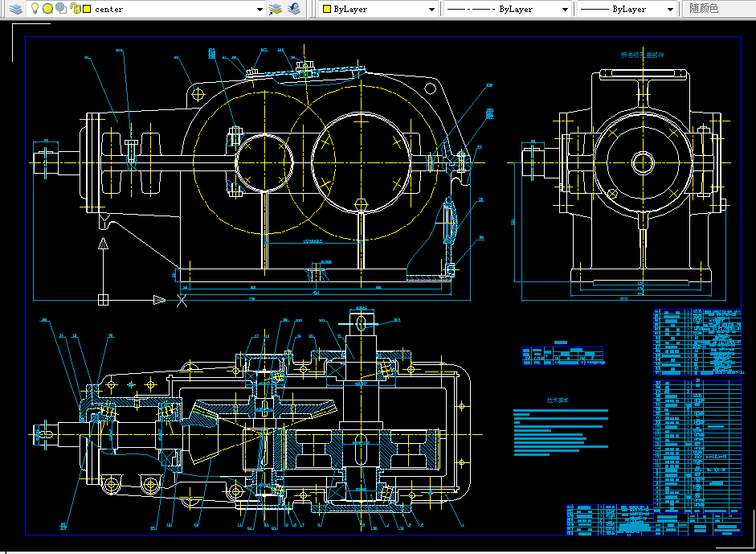Click the Layer Previous icon
Viewport: 756px width, 554px height.
294,9
